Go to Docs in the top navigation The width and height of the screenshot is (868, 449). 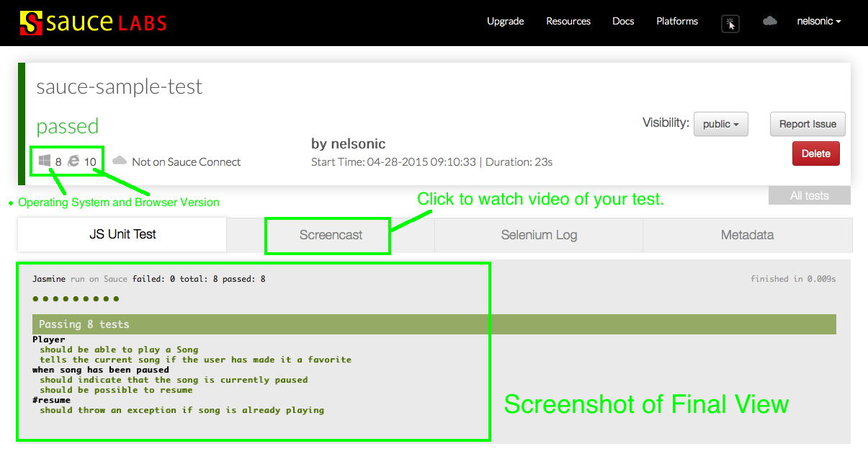coord(623,22)
